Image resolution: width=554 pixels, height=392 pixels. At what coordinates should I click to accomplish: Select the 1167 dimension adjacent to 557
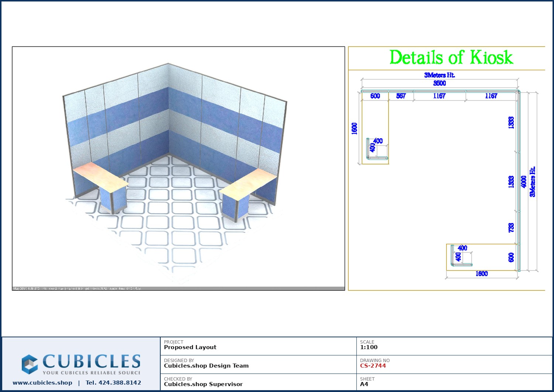click(440, 96)
